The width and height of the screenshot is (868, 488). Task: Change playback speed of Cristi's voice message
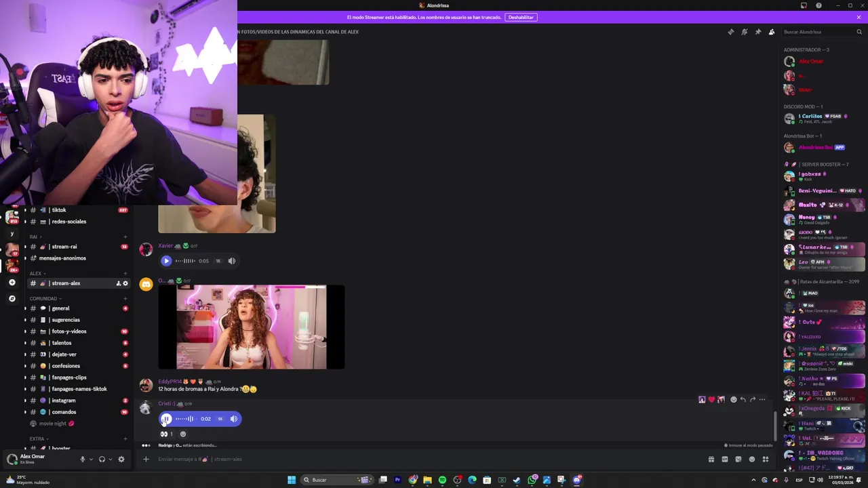220,419
